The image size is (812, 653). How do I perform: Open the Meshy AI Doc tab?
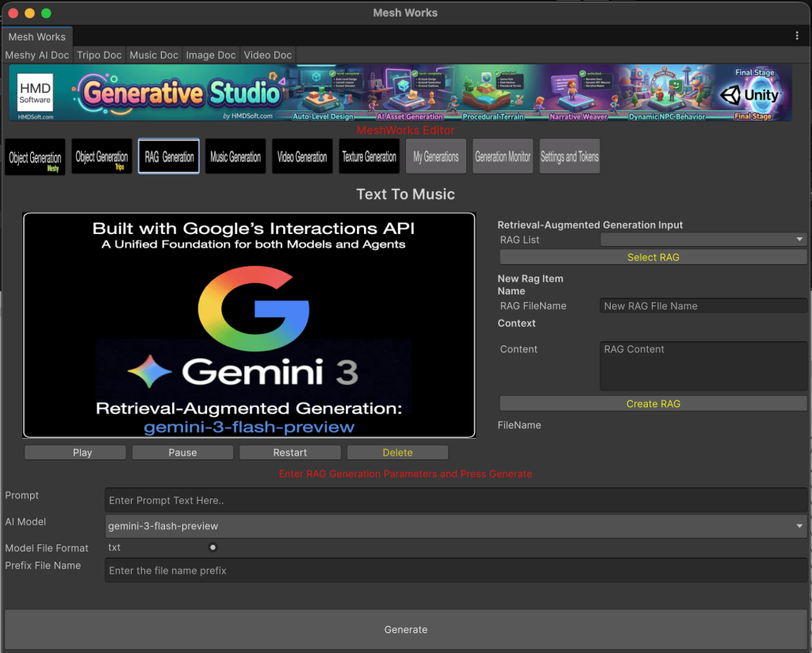coord(37,55)
